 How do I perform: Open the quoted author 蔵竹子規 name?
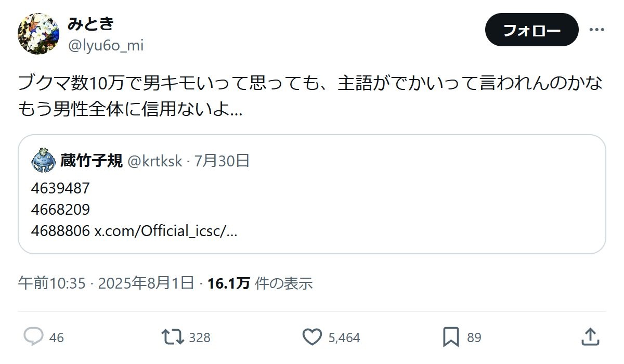92,161
